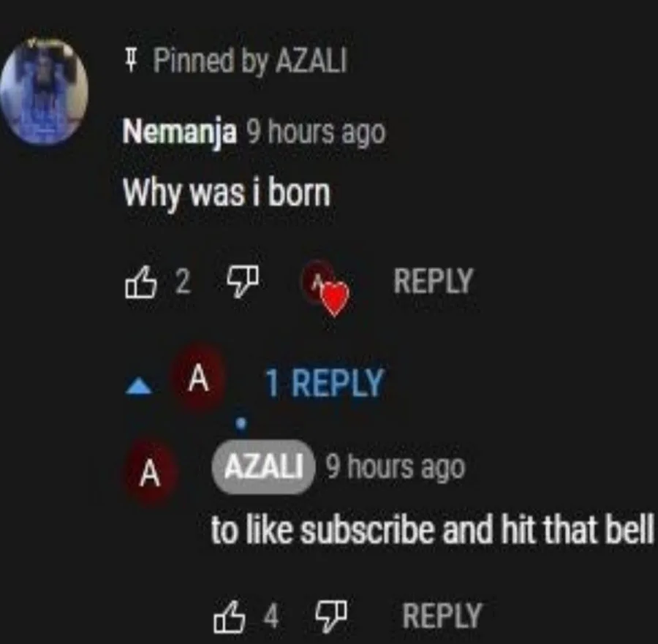Click AZALI's avatar beside the reply

[x=150, y=474]
